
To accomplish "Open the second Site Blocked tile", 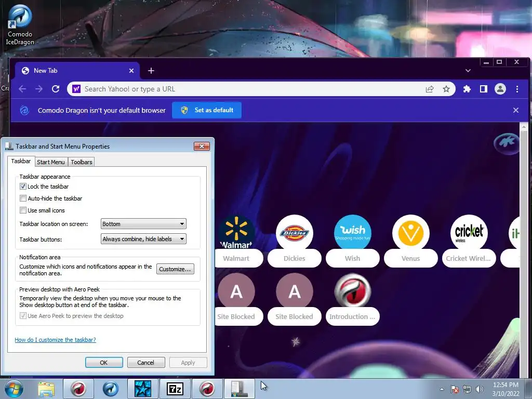I will [x=294, y=299].
